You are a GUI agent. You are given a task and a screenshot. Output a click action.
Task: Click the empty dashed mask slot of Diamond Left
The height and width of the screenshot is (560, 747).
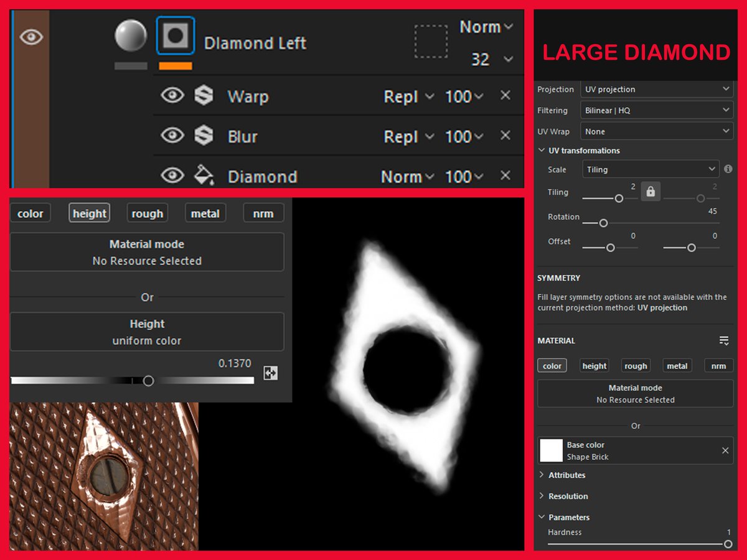pyautogui.click(x=431, y=41)
